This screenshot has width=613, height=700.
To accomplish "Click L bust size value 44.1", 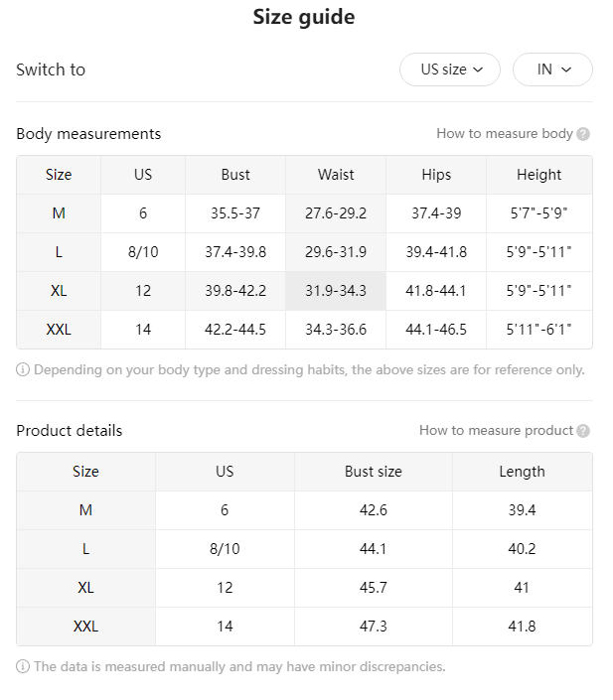I will tap(374, 549).
